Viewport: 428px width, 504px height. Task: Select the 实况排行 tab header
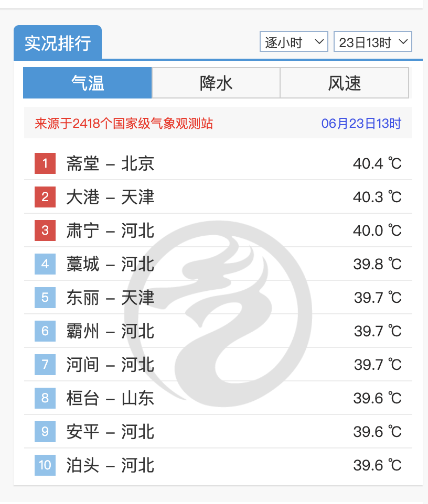[58, 41]
